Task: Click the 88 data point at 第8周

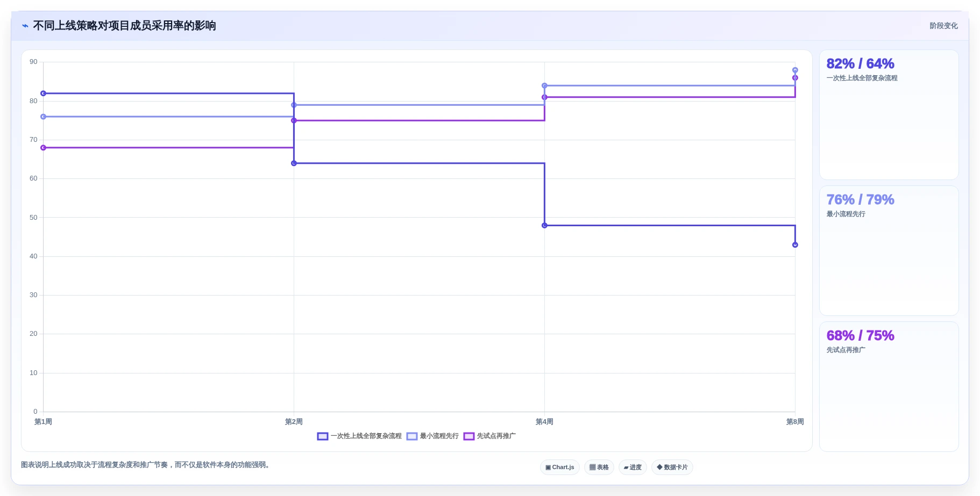Action: (795, 70)
